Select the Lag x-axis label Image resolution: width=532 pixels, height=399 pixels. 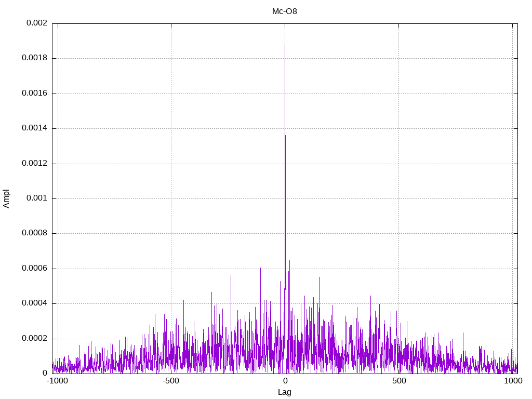(285, 392)
